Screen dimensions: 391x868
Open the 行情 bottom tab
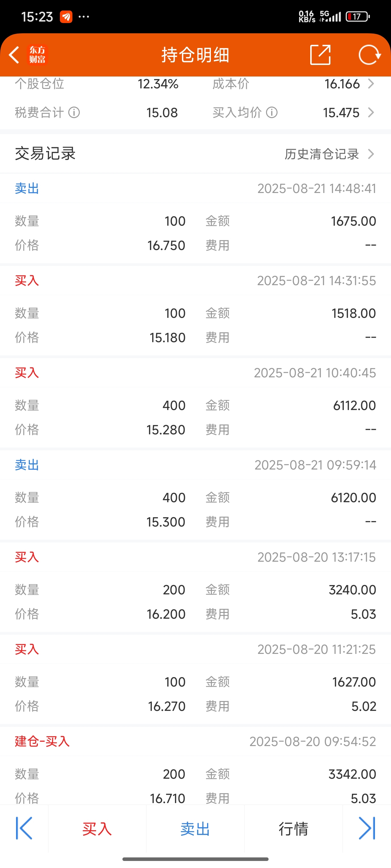click(294, 829)
